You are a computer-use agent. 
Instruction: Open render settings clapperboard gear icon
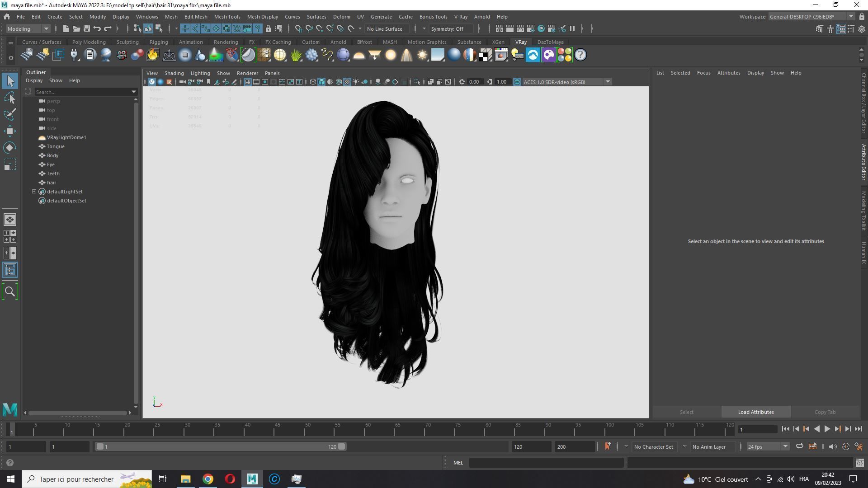click(531, 29)
